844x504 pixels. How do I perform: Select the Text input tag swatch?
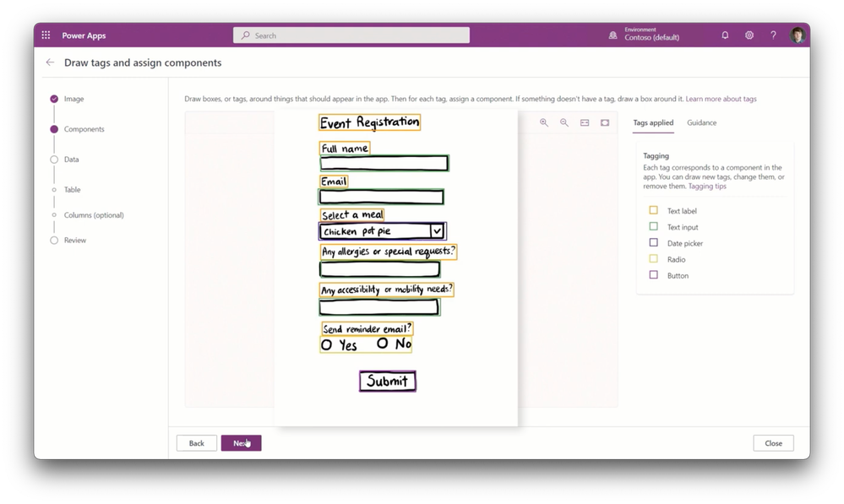pyautogui.click(x=653, y=226)
